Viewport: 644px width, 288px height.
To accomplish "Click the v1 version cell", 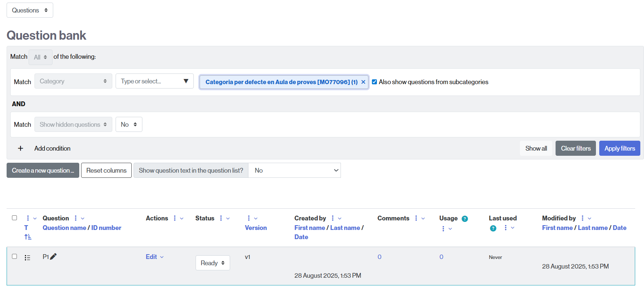I will (x=248, y=257).
